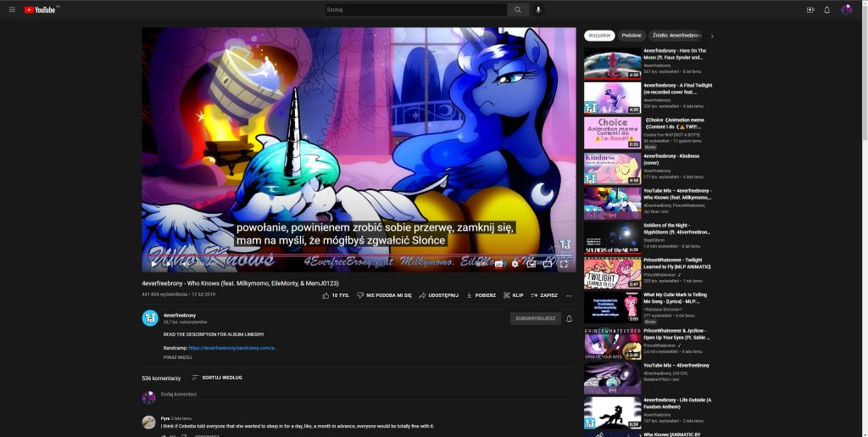
Task: Click the voice search microphone icon
Action: click(537, 9)
